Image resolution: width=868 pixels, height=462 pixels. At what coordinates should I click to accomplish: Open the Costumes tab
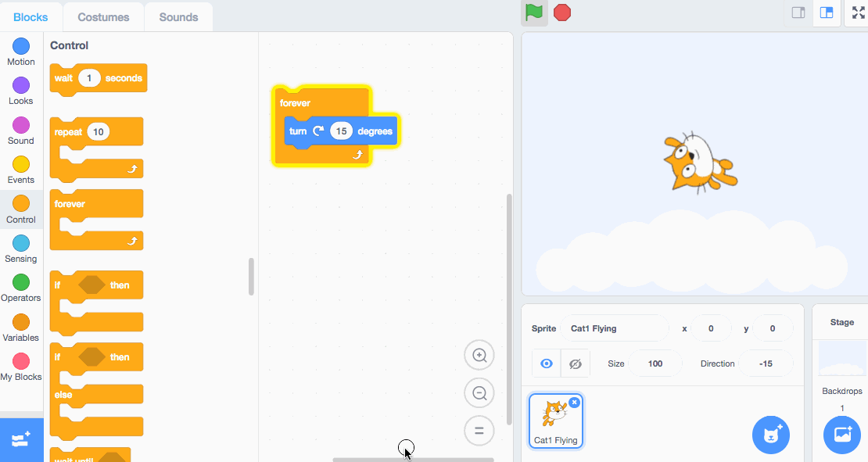pos(103,17)
